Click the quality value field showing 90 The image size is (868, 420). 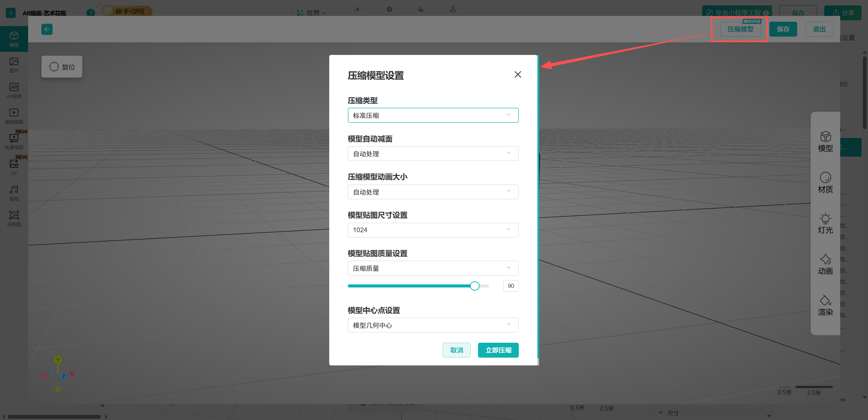[x=511, y=286]
